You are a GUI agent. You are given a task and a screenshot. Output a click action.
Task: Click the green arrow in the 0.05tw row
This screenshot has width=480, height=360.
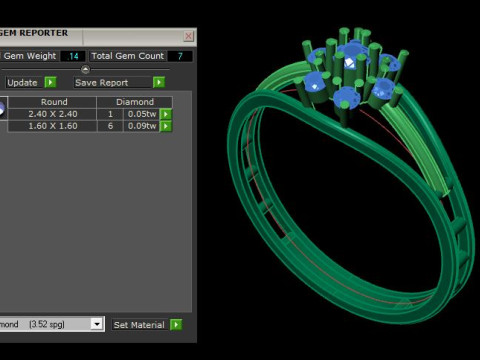[166, 114]
